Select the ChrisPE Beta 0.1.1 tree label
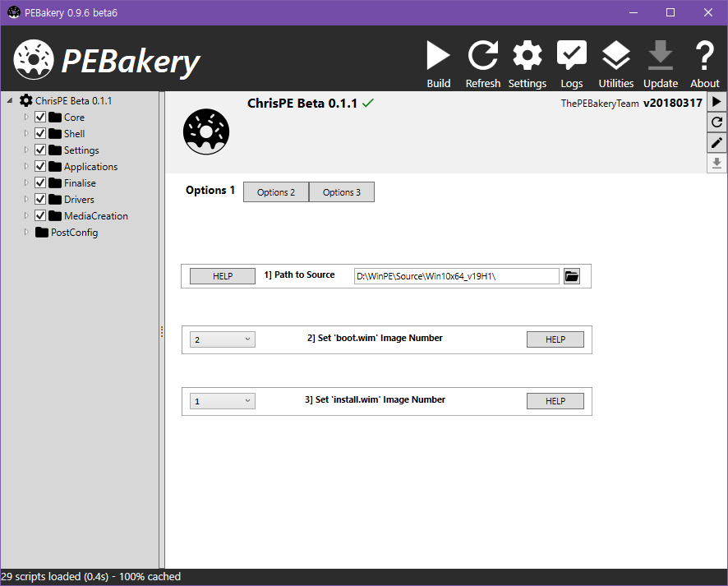Screen dimensions: 728x586 coord(73,101)
